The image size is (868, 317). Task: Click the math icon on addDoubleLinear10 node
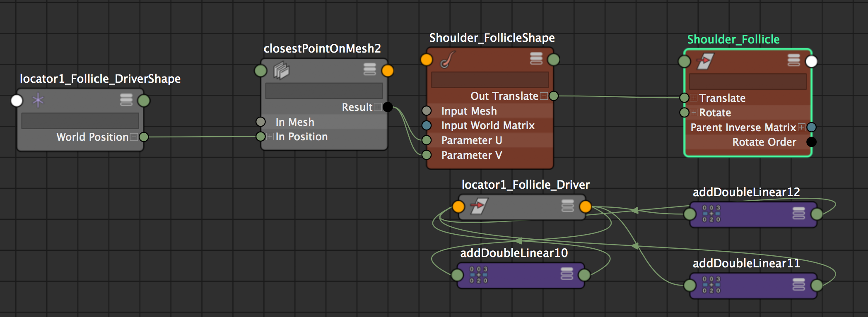(479, 275)
